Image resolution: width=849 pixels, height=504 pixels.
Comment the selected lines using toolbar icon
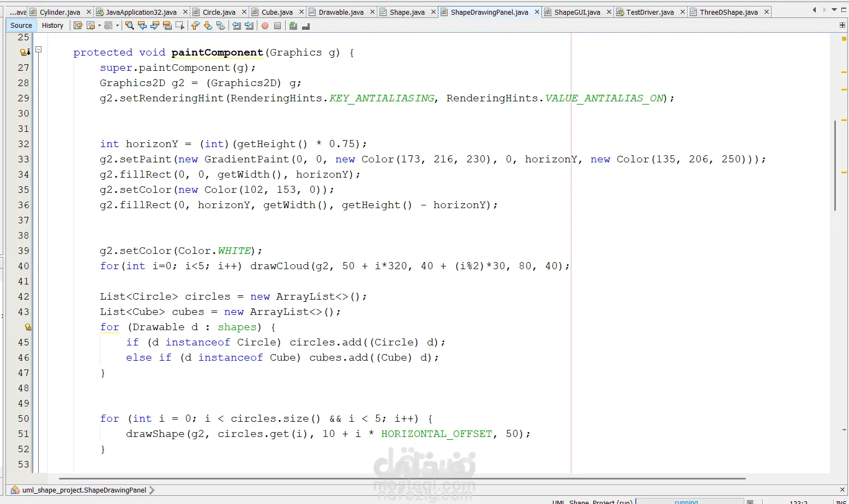coord(293,26)
